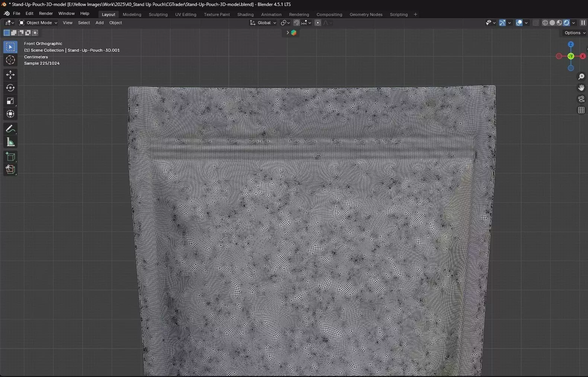Select the Annotate pencil tool
Viewport: 588px width, 377px height.
(10, 129)
